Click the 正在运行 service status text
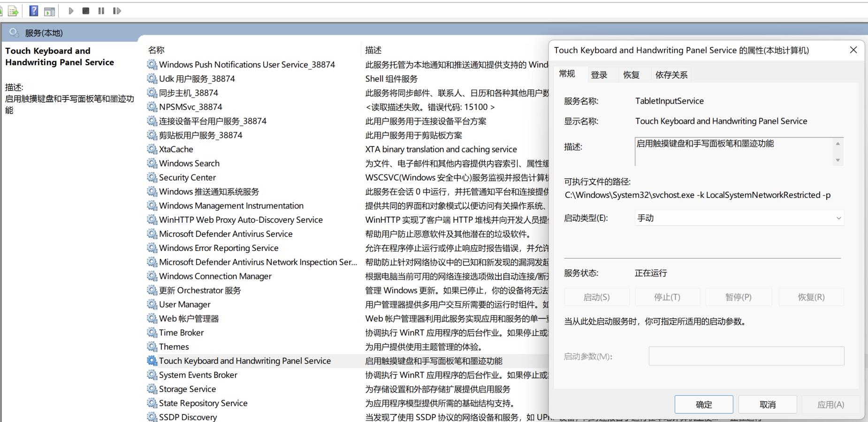 (651, 273)
